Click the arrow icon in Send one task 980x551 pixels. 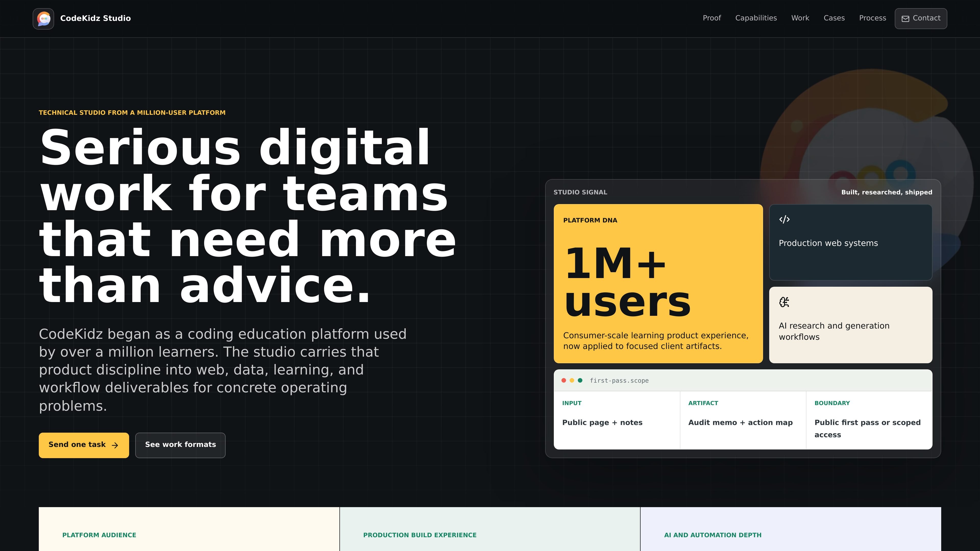tap(115, 445)
